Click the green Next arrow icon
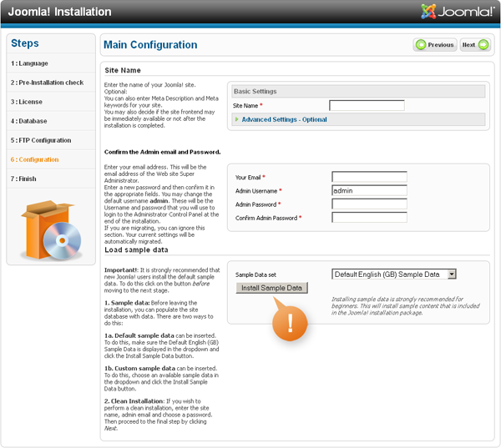The height and width of the screenshot is (448, 501). 483,45
